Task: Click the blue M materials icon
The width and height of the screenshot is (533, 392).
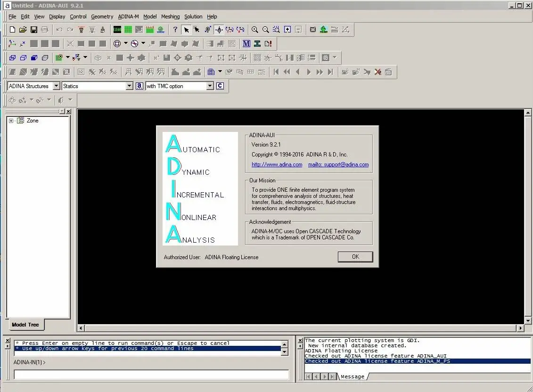Action: [x=246, y=43]
